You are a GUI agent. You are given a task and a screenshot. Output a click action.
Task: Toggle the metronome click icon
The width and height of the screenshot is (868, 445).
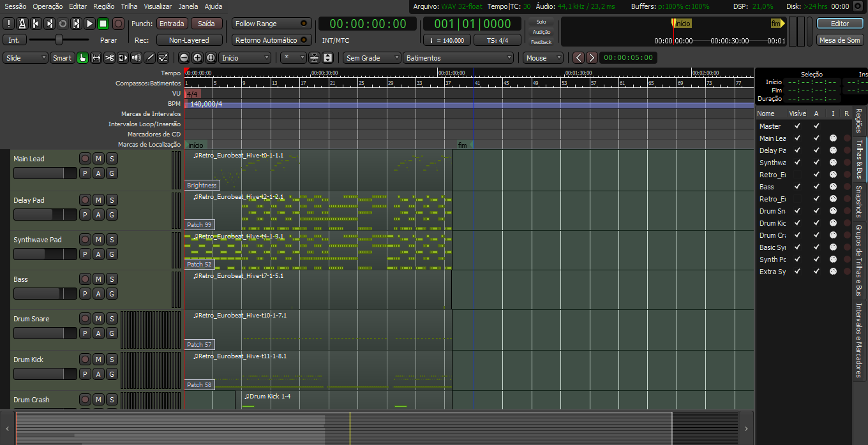click(x=22, y=24)
